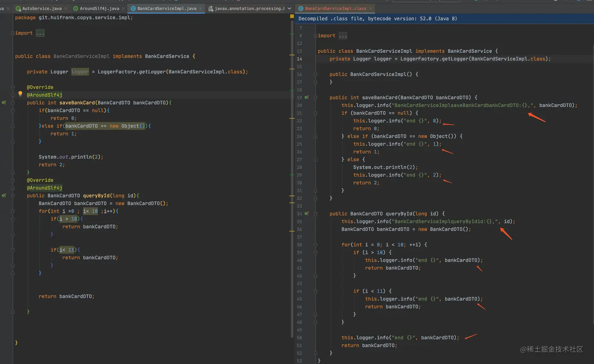The image size is (594, 364).
Task: Collapse the source for loop fold marker
Action: [x=13, y=211]
